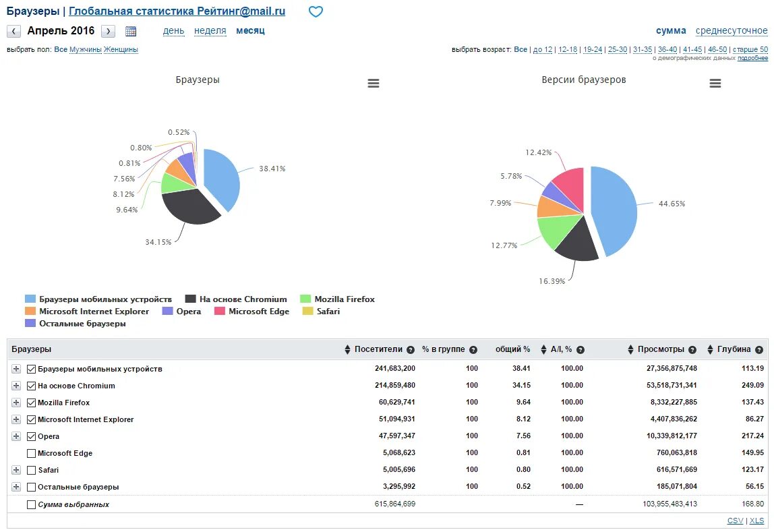Uncheck Opera row checkbox
The image size is (774, 532).
31,436
